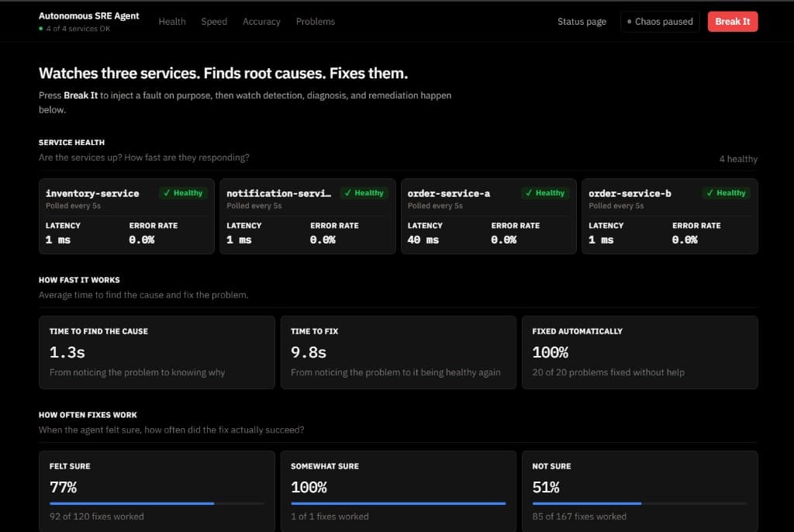Click the 100% Fixed Automatically value
794x532 pixels.
tap(551, 352)
